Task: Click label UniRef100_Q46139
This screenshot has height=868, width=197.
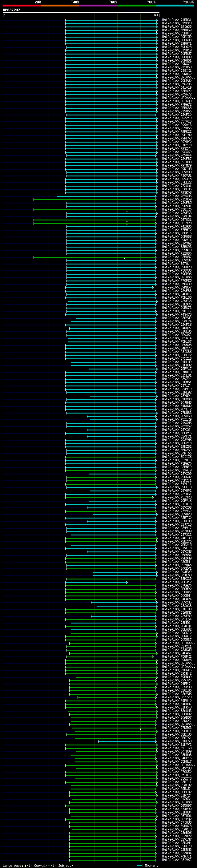Action: pyautogui.click(x=176, y=538)
